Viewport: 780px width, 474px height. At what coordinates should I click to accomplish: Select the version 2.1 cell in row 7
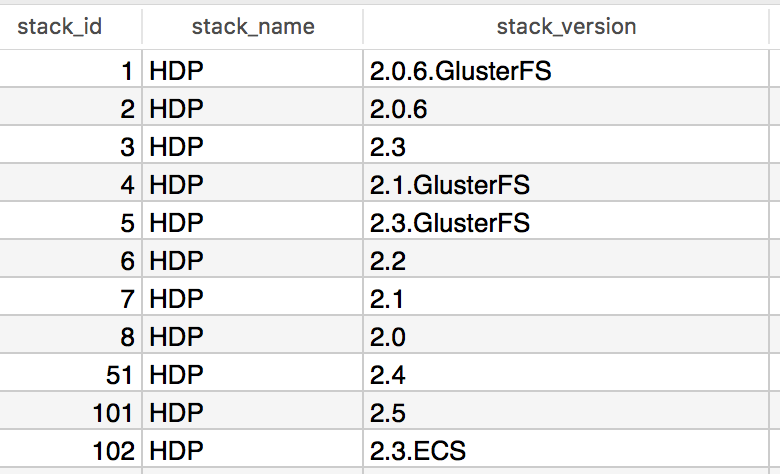pyautogui.click(x=566, y=298)
